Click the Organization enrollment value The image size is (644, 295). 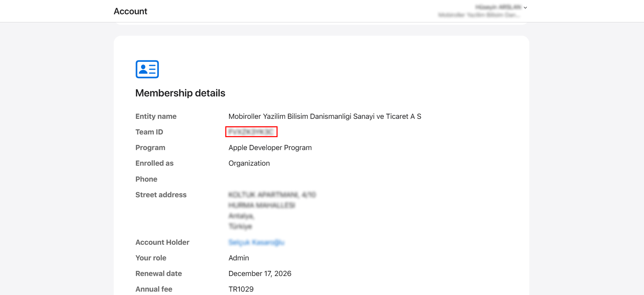point(249,163)
